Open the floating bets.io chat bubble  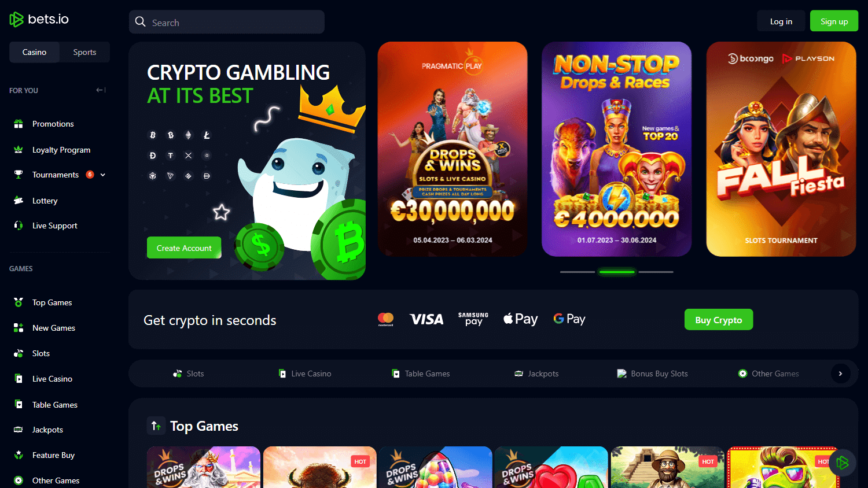point(842,463)
